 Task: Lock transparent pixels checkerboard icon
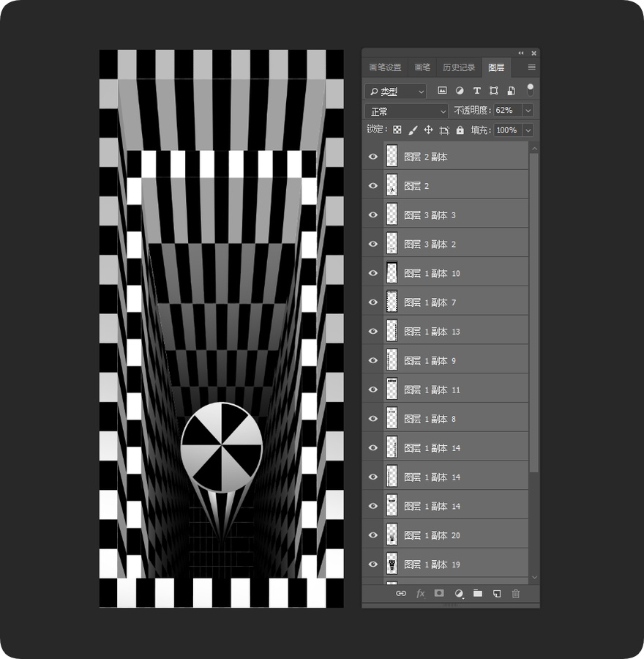[x=397, y=130]
